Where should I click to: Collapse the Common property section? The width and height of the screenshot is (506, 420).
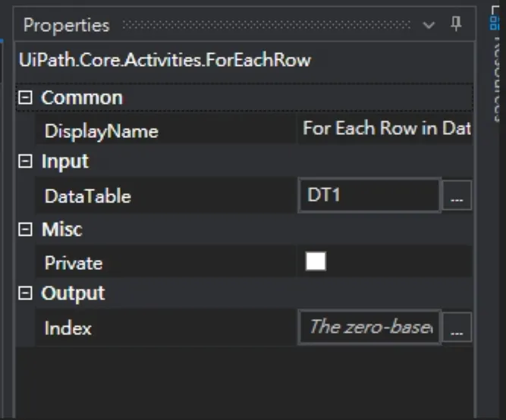pos(26,98)
